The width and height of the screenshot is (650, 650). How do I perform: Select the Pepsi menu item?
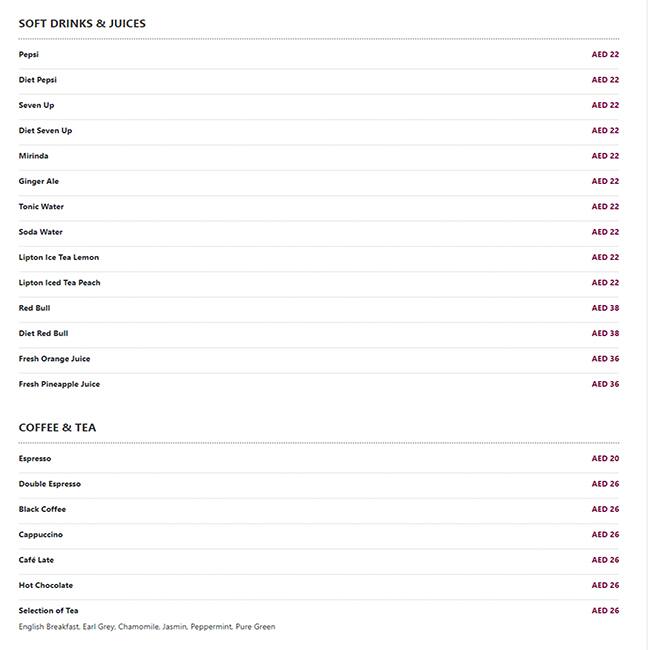click(29, 54)
